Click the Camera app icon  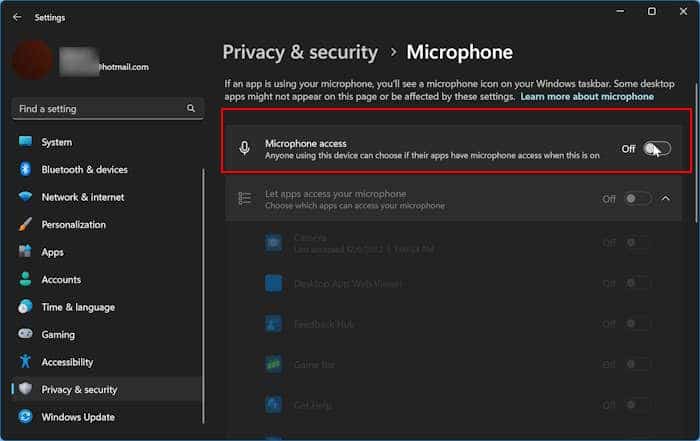274,243
